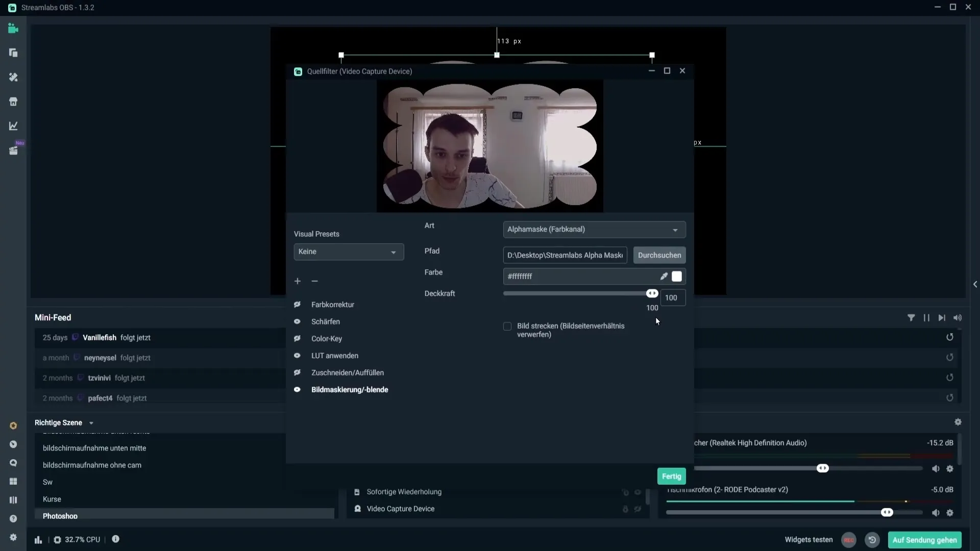The width and height of the screenshot is (980, 551).
Task: Open the Visual Presets Keine dropdown
Action: click(x=349, y=252)
